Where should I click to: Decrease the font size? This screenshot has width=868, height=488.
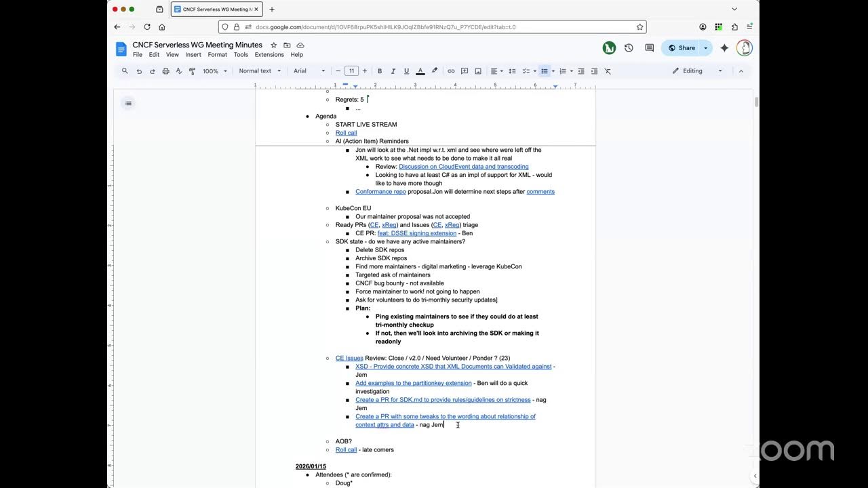click(338, 70)
